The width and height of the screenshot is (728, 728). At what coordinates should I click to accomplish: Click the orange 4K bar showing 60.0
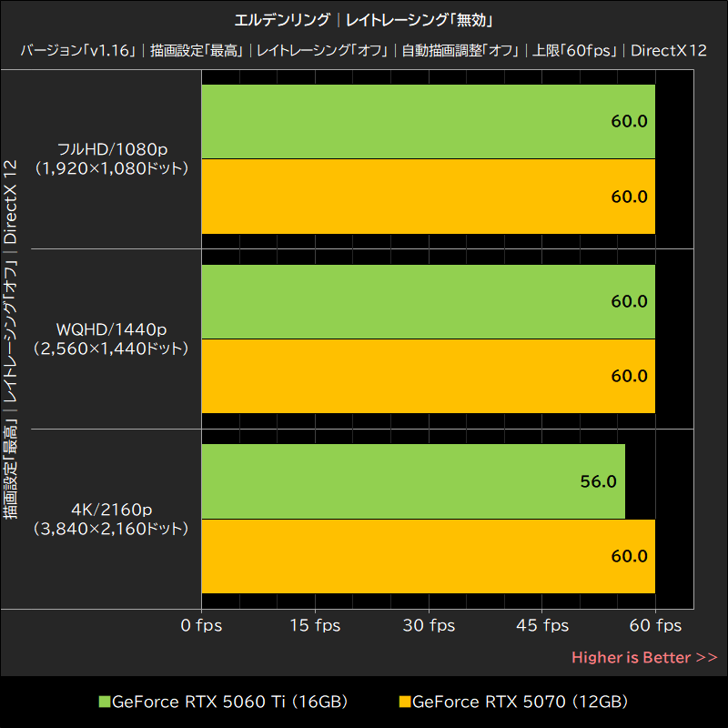[x=428, y=556]
